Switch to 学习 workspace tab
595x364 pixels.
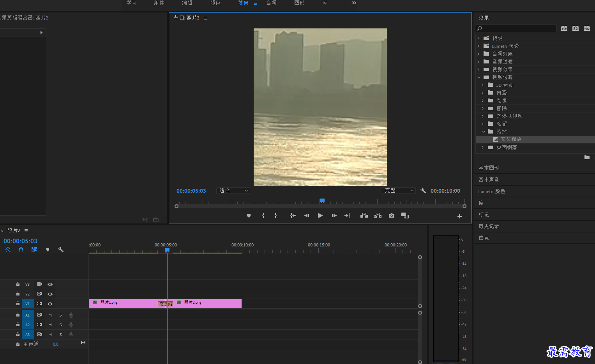131,3
